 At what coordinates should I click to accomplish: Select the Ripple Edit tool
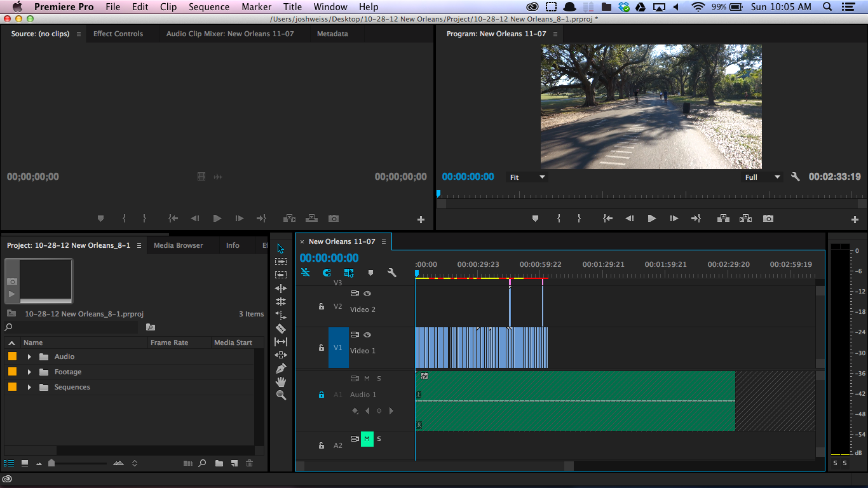point(281,288)
